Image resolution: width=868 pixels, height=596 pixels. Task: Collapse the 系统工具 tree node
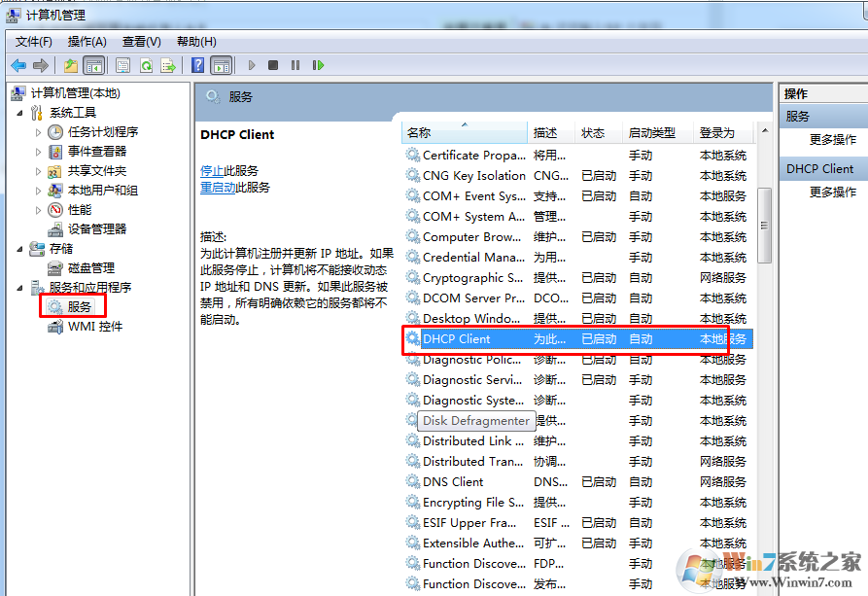(x=21, y=113)
